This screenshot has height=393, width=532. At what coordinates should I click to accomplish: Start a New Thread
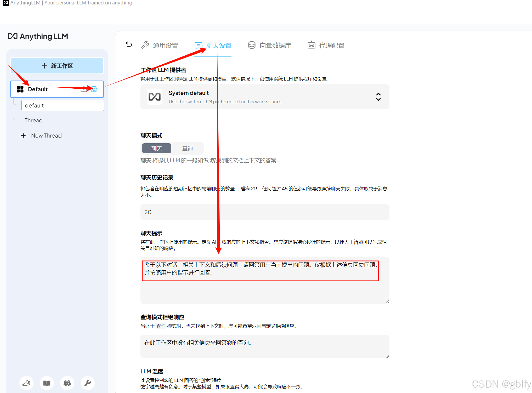[x=41, y=136]
